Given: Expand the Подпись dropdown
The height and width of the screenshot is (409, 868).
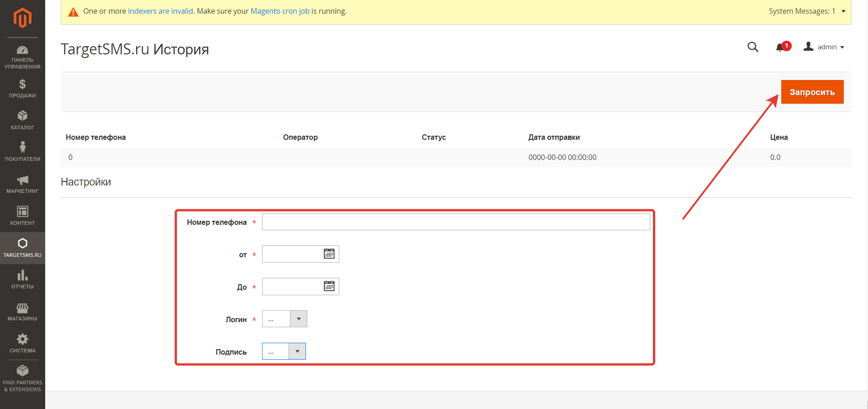Looking at the screenshot, I should click(284, 351).
